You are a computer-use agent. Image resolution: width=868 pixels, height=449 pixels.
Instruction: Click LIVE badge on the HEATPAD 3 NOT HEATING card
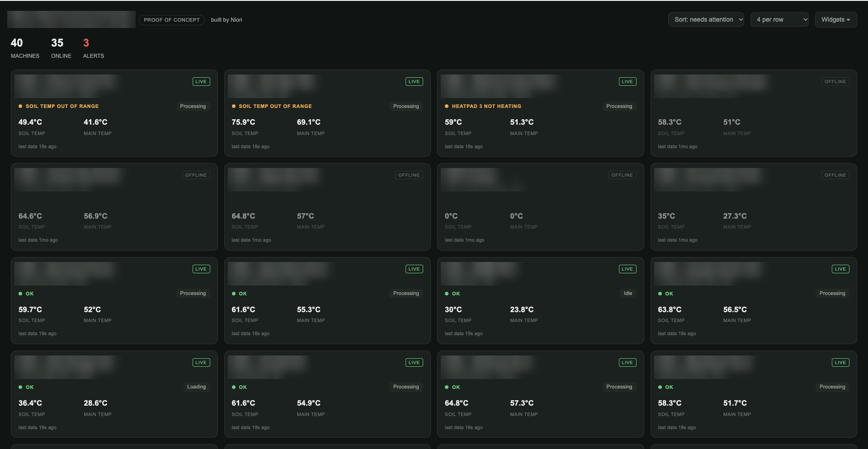[627, 82]
